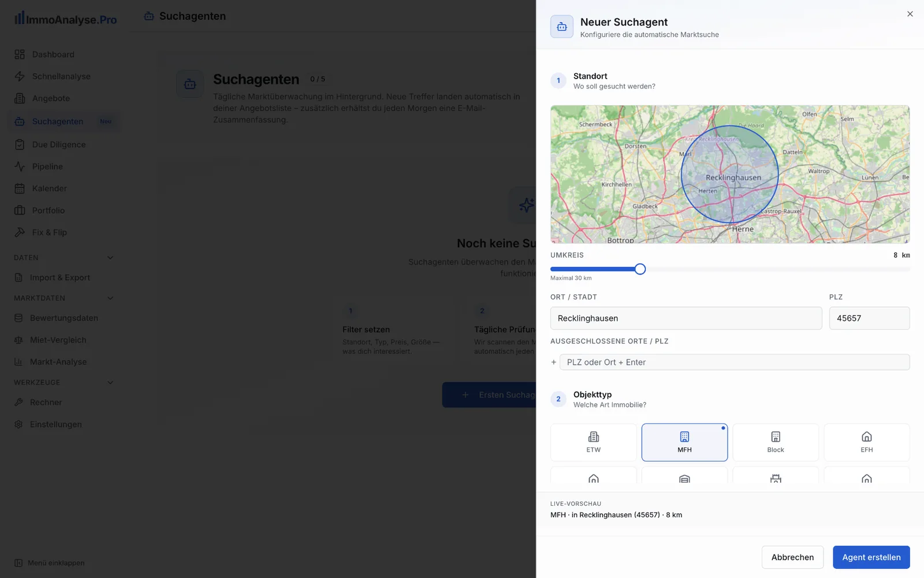The width and height of the screenshot is (924, 578).
Task: Click the plus icon beside exclusion field
Action: [x=554, y=362]
